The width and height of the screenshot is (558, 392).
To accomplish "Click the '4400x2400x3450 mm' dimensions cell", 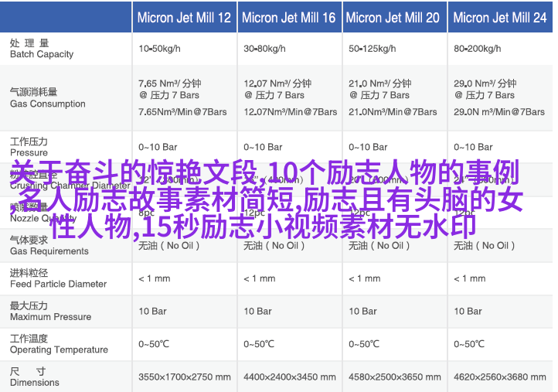I will (290, 377).
